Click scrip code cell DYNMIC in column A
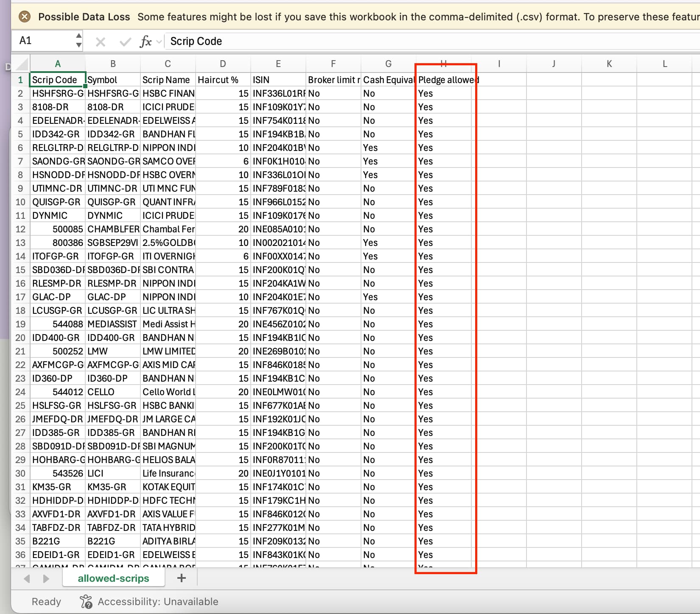Image resolution: width=700 pixels, height=614 pixels. pos(58,215)
